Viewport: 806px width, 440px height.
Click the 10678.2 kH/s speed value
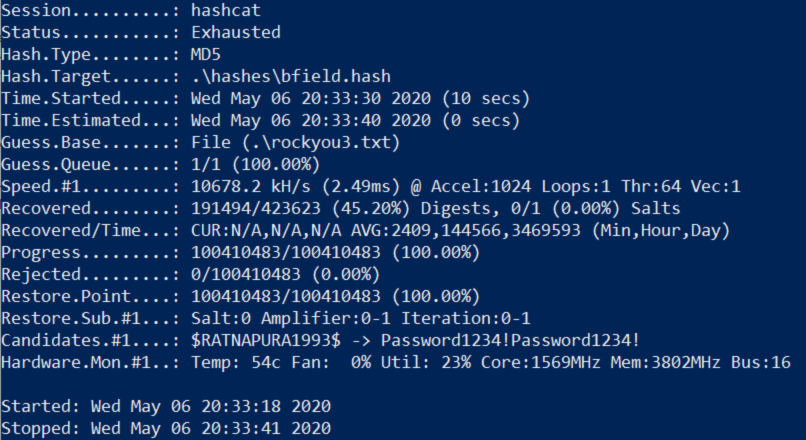(x=251, y=186)
